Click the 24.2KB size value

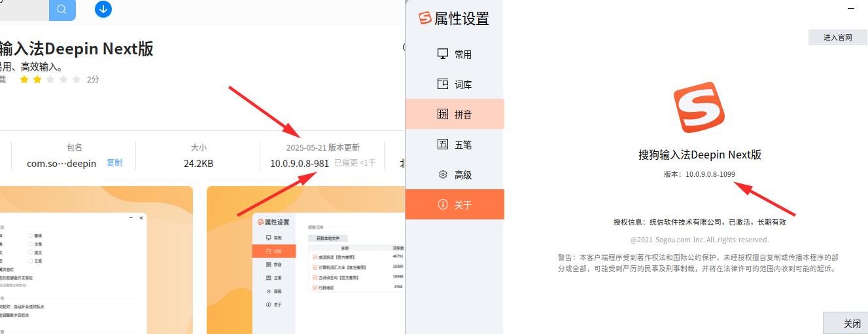tap(198, 163)
